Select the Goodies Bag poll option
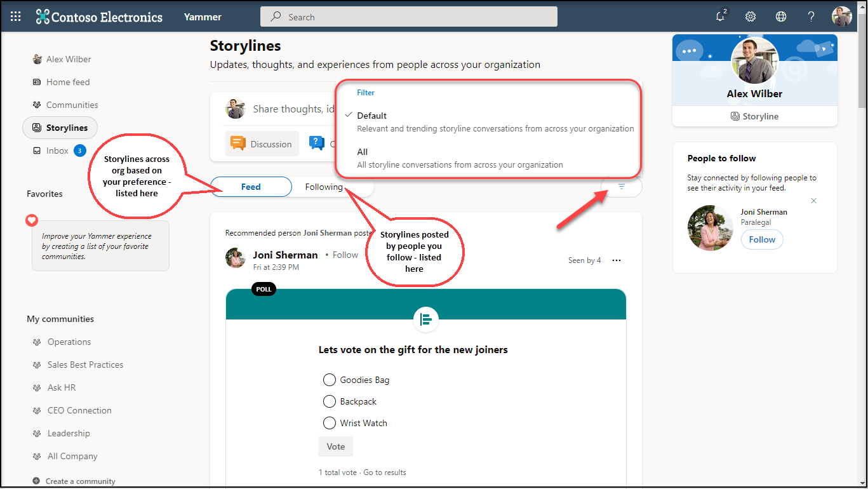Image resolution: width=868 pixels, height=489 pixels. [x=329, y=380]
